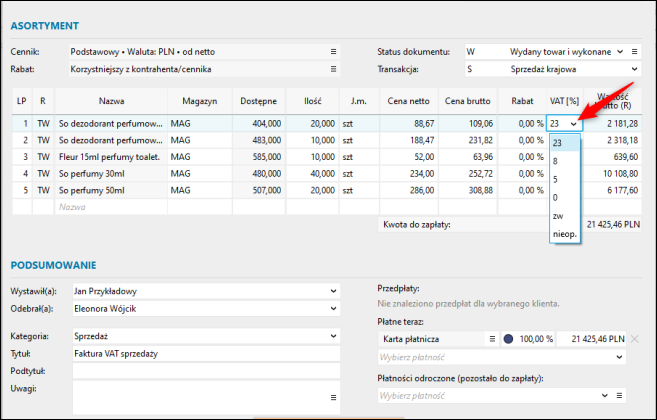This screenshot has height=420, width=657.
Task: Open the Transakcja dropdown list
Action: tap(633, 70)
